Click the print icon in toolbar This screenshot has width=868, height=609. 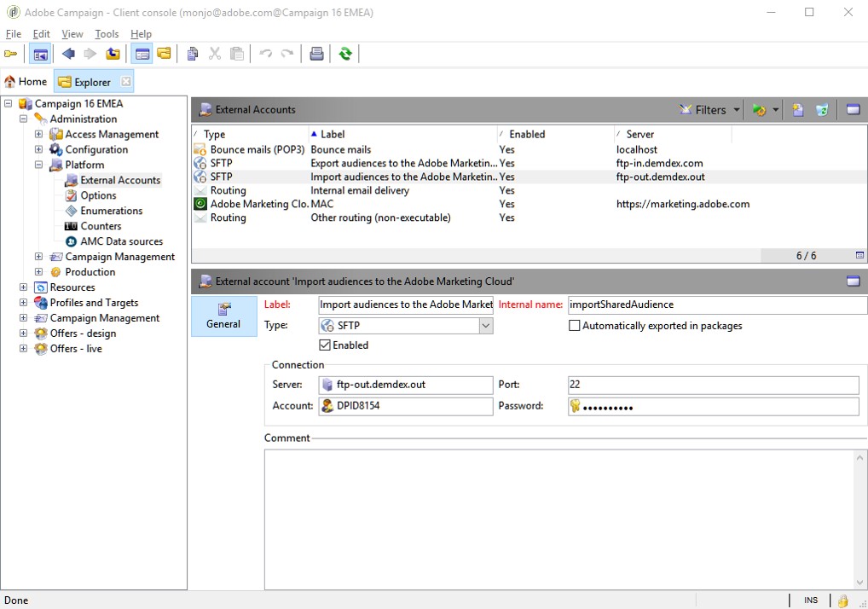316,54
